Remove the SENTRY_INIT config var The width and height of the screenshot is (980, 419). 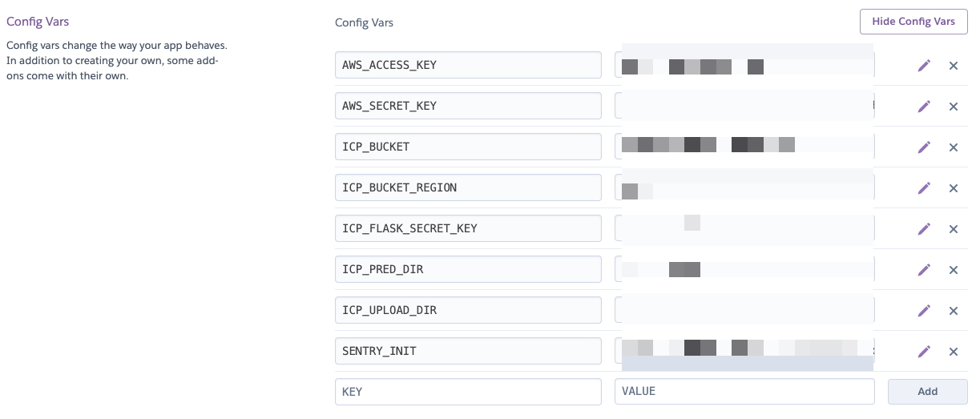(954, 352)
